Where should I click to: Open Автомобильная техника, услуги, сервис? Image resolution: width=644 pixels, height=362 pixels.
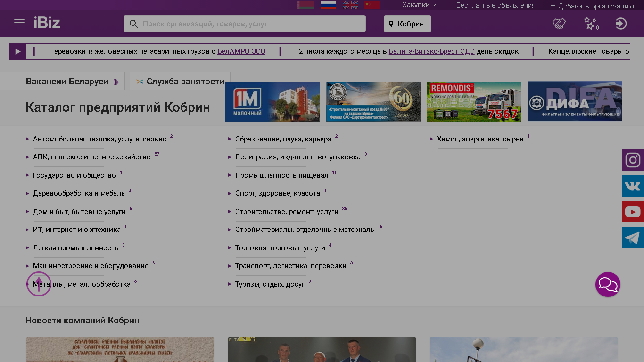[99, 139]
